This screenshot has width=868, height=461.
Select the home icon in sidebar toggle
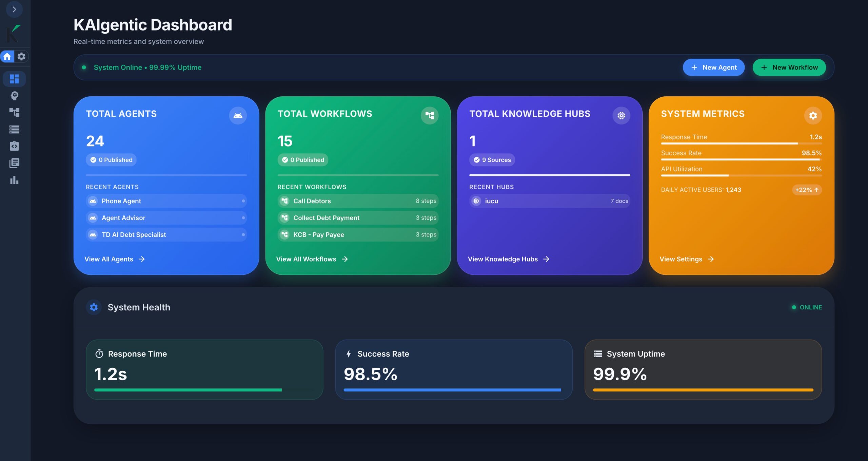point(7,56)
